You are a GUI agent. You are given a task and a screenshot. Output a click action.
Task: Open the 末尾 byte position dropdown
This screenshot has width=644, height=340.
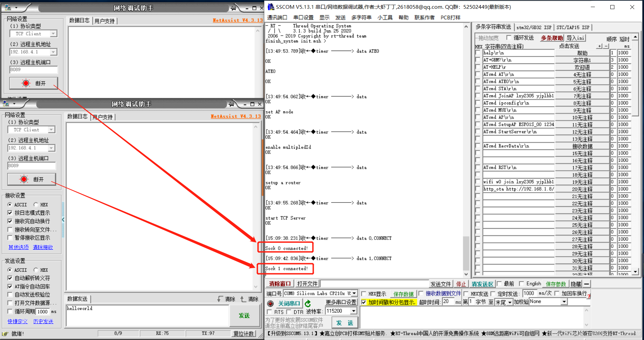tap(510, 302)
